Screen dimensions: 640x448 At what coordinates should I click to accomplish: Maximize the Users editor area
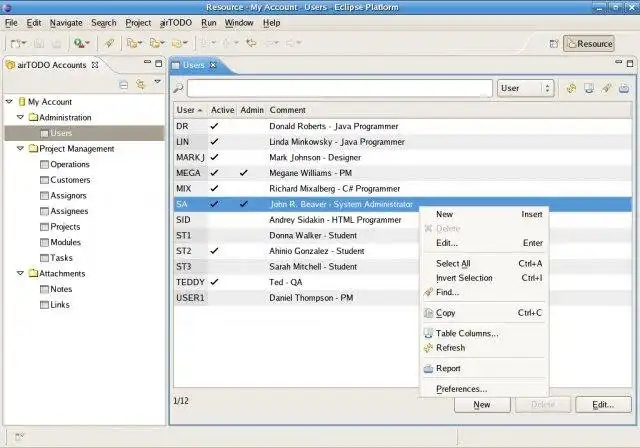click(x=630, y=63)
